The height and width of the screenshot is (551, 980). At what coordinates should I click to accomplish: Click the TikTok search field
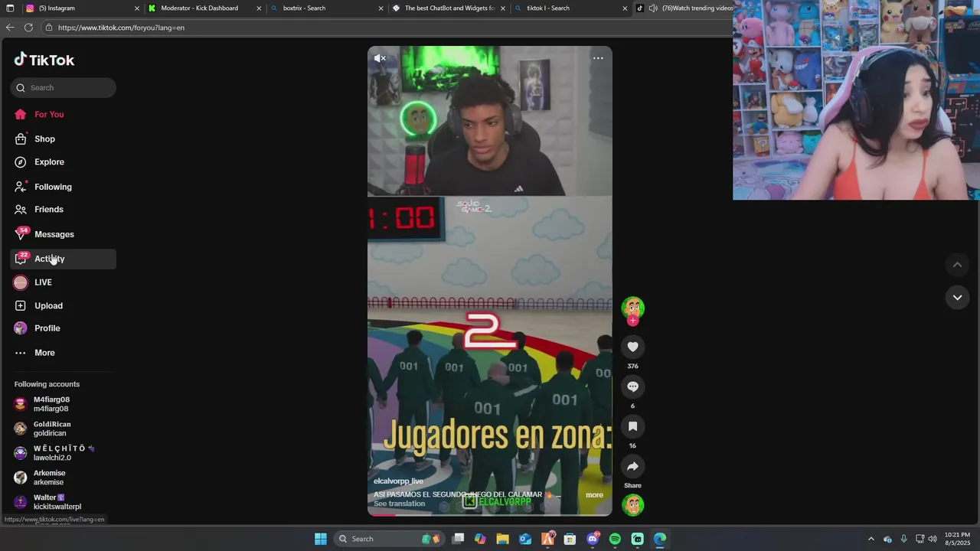click(x=64, y=87)
